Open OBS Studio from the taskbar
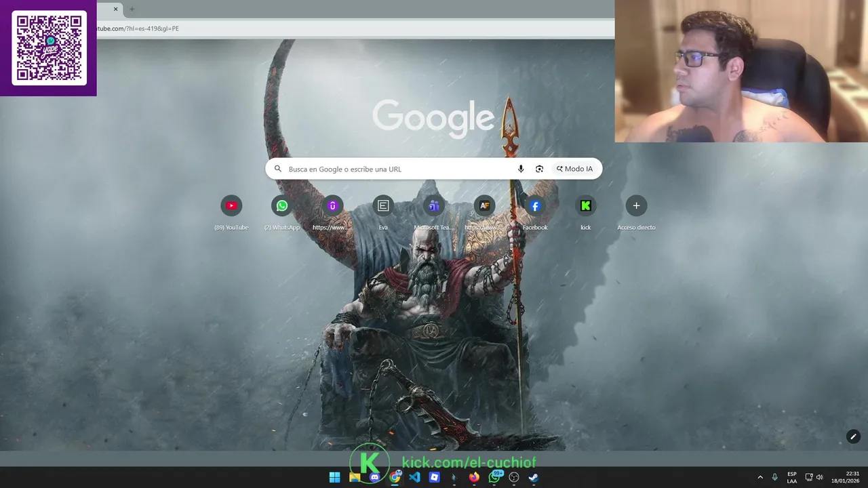The width and height of the screenshot is (868, 488). [514, 477]
